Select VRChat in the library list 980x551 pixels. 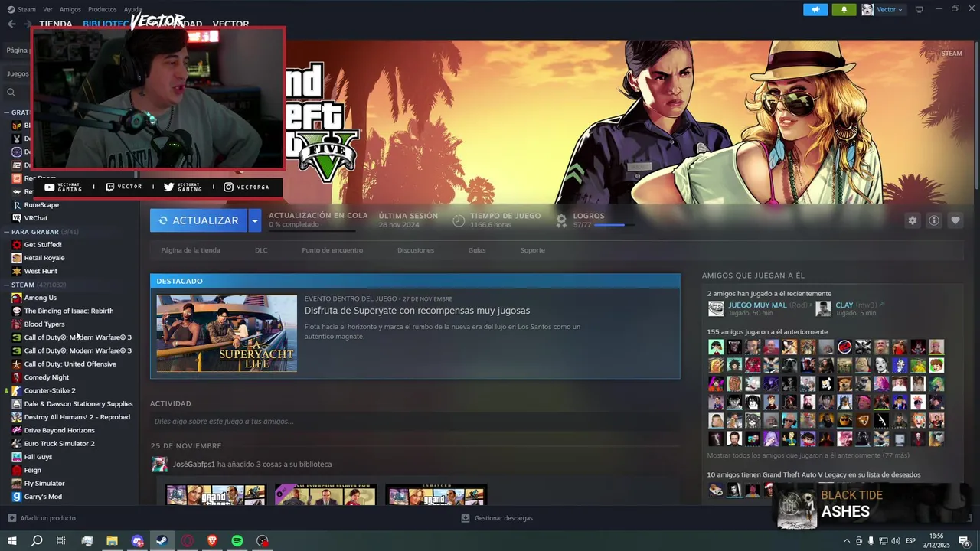click(36, 218)
